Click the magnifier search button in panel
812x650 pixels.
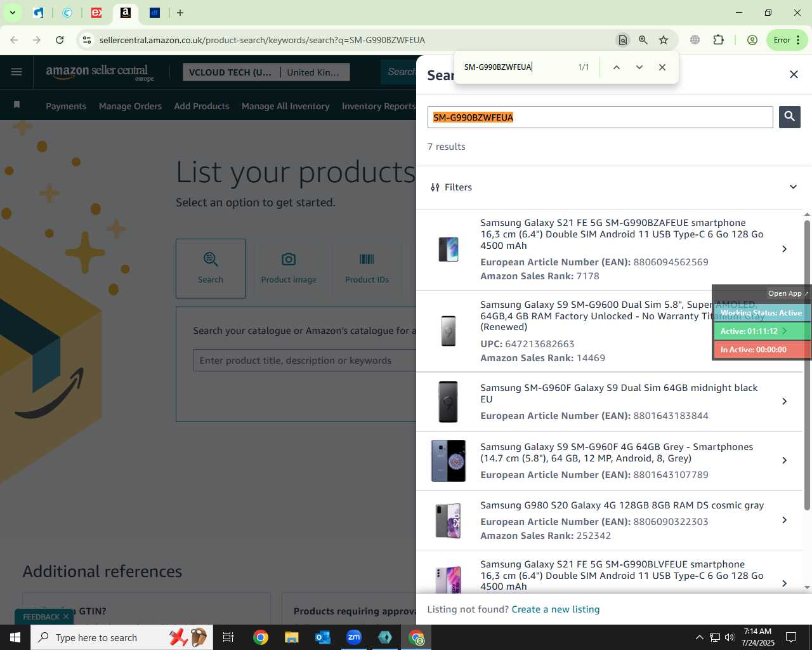[x=790, y=117]
